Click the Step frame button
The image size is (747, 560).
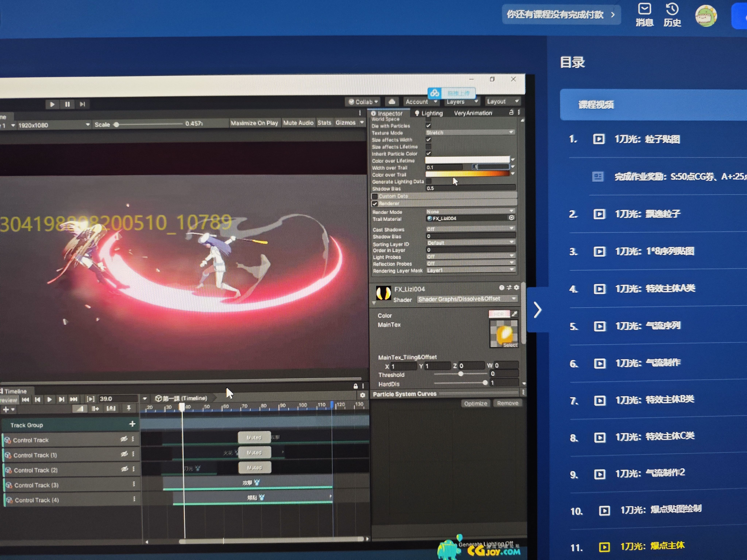82,104
